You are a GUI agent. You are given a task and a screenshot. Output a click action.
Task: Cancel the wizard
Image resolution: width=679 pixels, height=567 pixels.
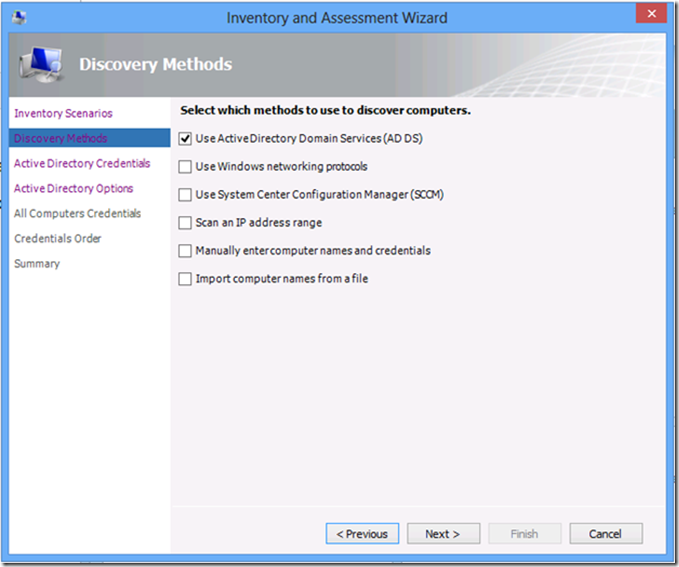(x=606, y=534)
